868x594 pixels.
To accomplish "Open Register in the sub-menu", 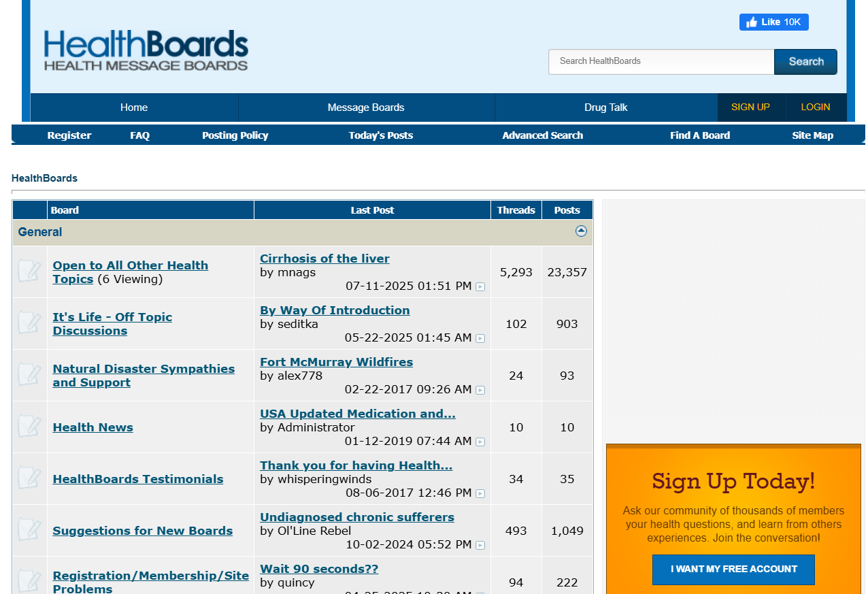I will 69,135.
